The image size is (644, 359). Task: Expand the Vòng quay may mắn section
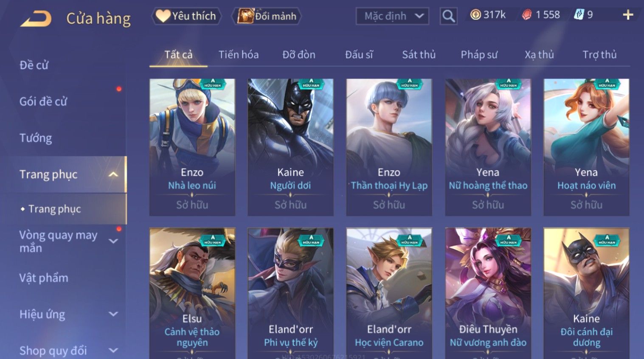(x=113, y=241)
